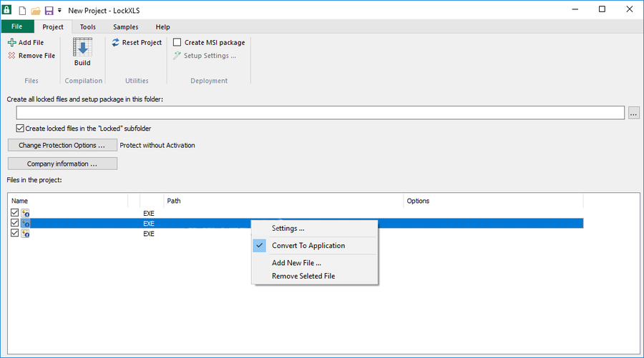Uncheck the first file in project list
This screenshot has width=644, height=358.
[15, 213]
